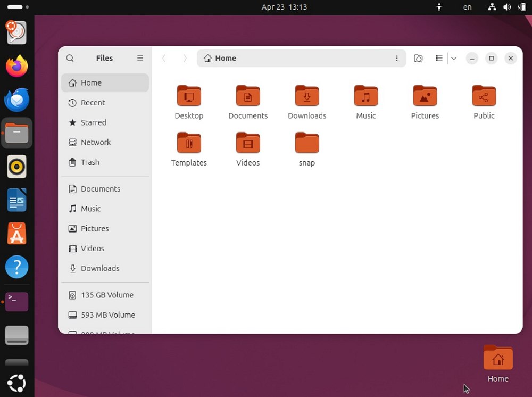
Task: Click the search icon beside Files
Action: 70,58
